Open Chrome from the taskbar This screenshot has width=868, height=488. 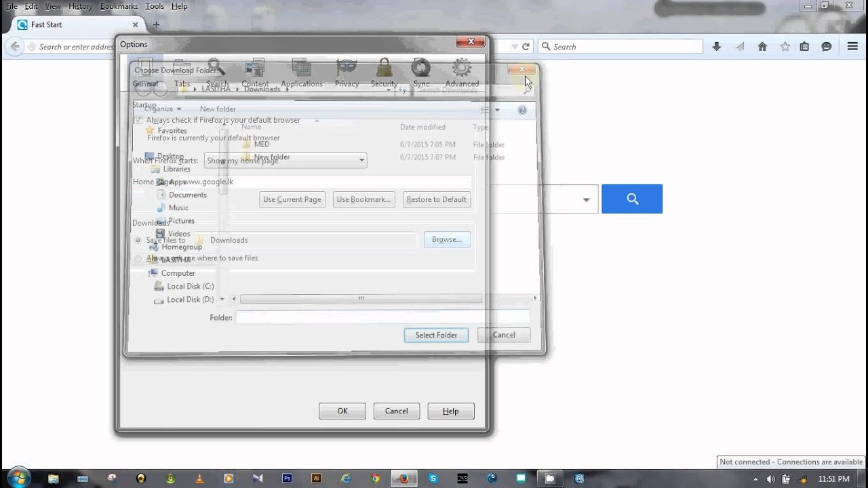pyautogui.click(x=376, y=478)
